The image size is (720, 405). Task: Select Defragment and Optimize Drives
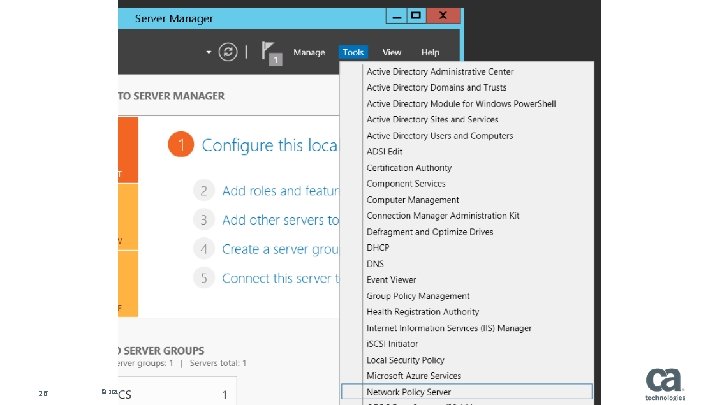click(429, 232)
